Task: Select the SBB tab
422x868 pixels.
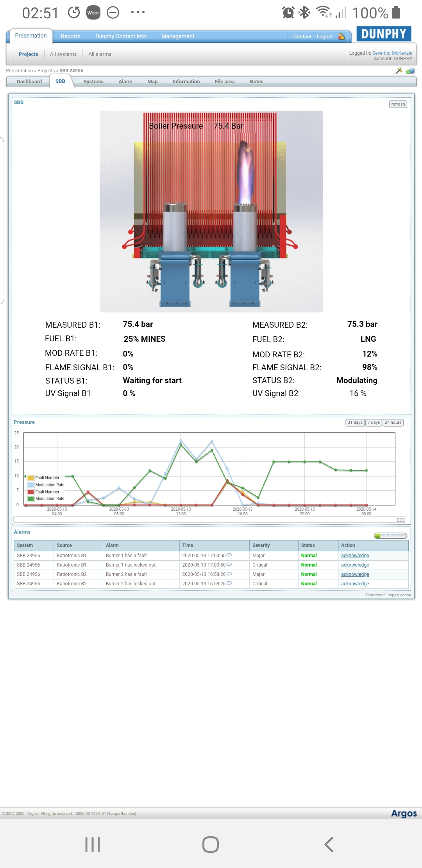Action: pyautogui.click(x=60, y=81)
